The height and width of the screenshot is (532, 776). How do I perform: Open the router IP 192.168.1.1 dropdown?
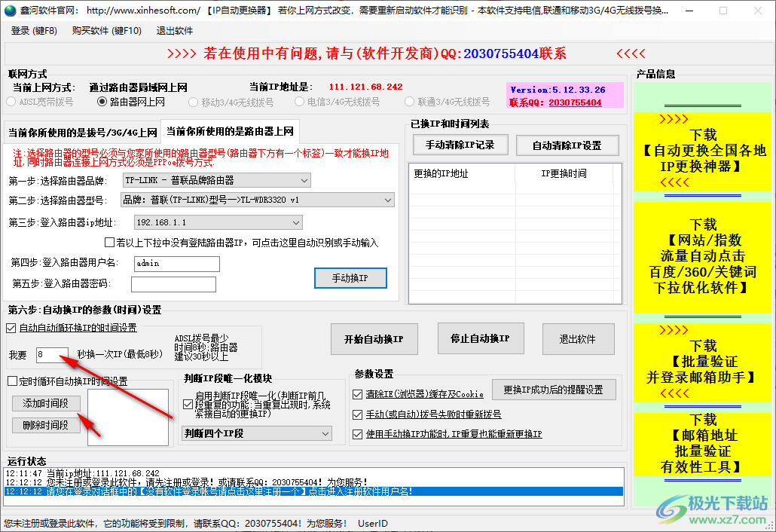pyautogui.click(x=218, y=223)
